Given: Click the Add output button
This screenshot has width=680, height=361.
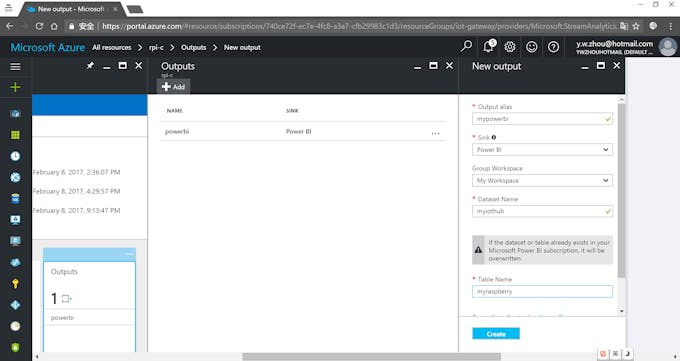Looking at the screenshot, I should click(173, 87).
